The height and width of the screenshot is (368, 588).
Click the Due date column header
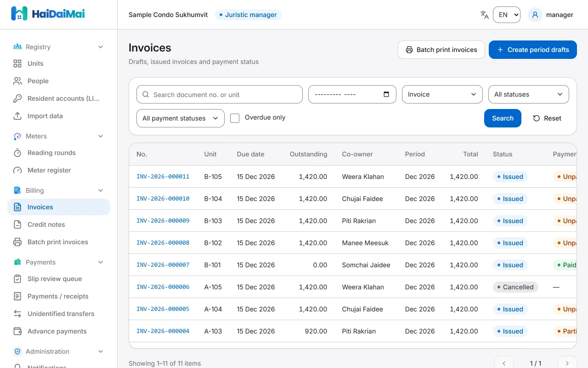251,154
